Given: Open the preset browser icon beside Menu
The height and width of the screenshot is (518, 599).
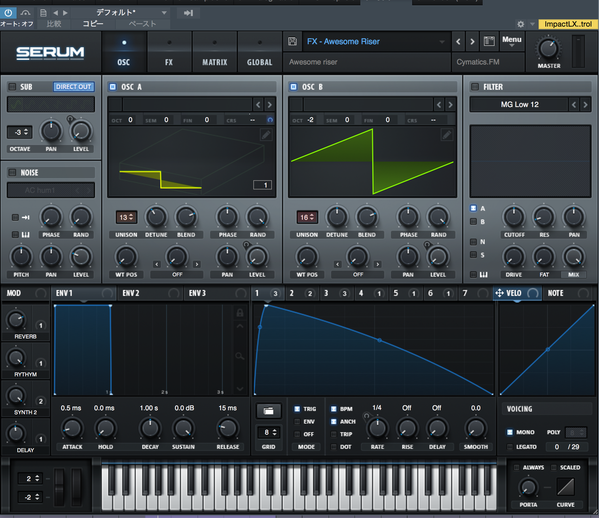Looking at the screenshot, I should [489, 41].
